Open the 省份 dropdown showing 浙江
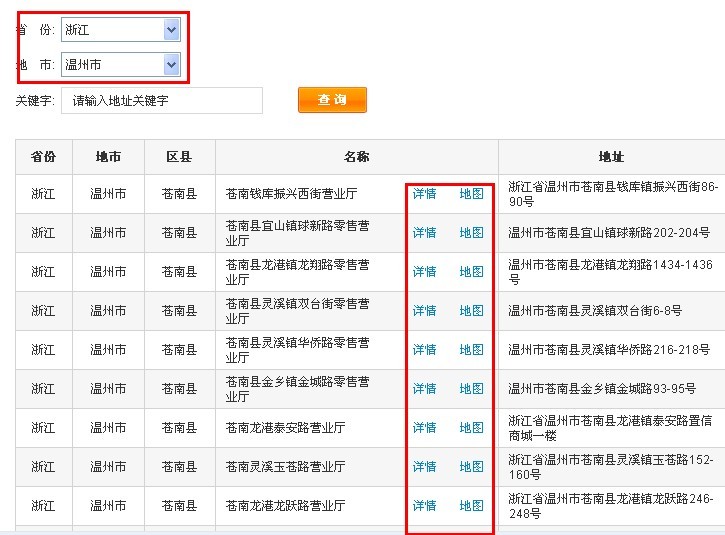 click(x=120, y=30)
